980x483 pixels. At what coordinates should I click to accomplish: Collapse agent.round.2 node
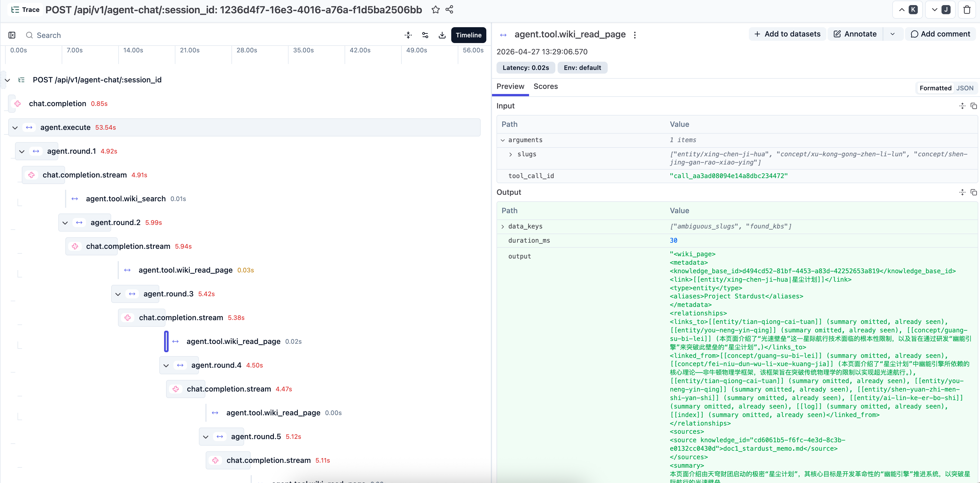tap(65, 223)
